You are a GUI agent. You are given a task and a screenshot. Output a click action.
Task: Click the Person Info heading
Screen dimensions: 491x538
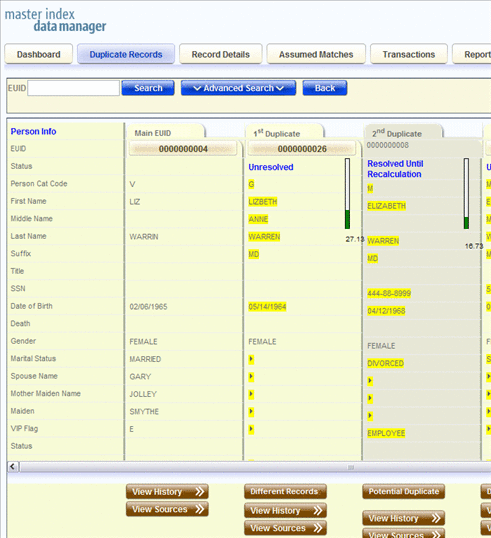click(x=33, y=131)
